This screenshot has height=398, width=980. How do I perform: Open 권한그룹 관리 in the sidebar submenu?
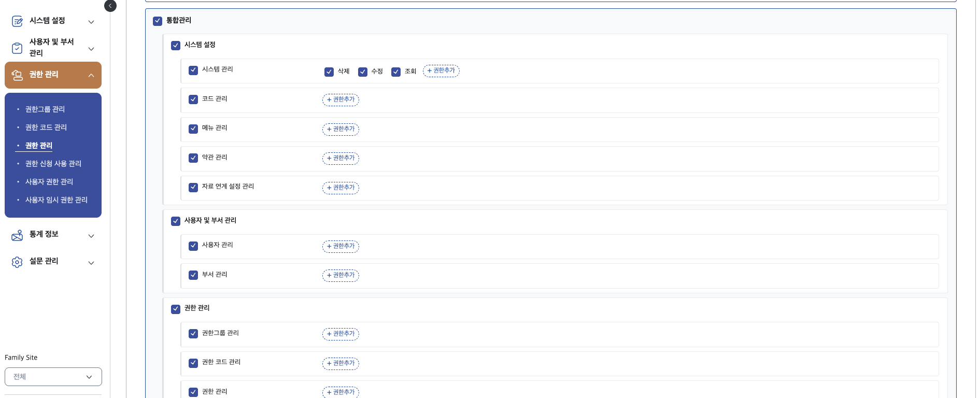45,109
